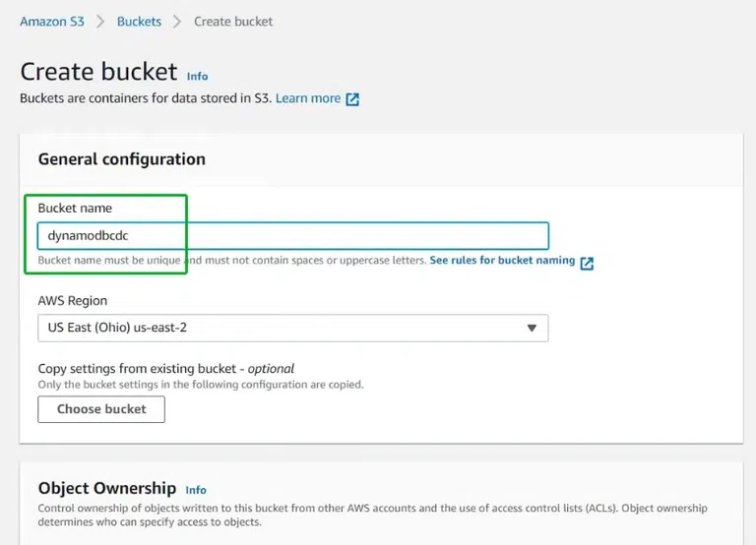Click the breadcrumb chevron after Amazon S3
The width and height of the screenshot is (756, 545).
(x=99, y=21)
